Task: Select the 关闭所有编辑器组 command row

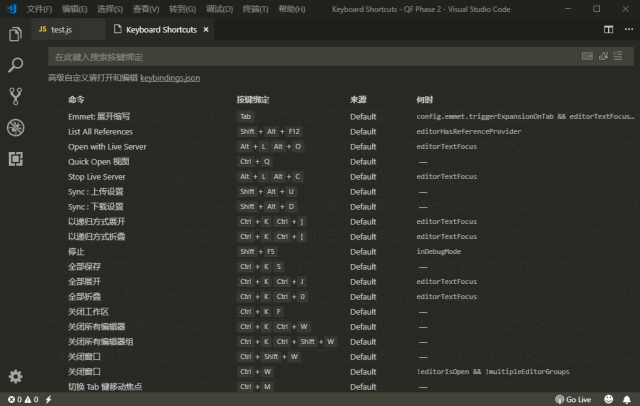Action: (x=342, y=342)
